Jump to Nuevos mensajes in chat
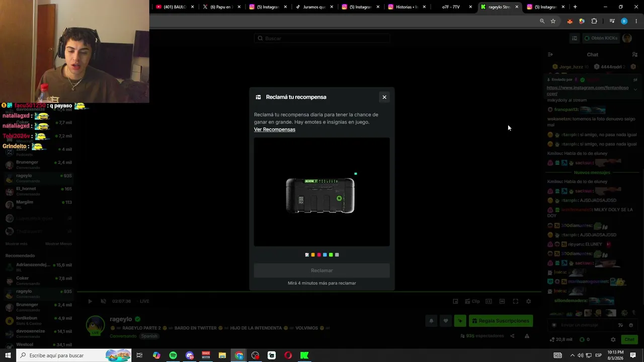This screenshot has width=644, height=362. (x=592, y=172)
